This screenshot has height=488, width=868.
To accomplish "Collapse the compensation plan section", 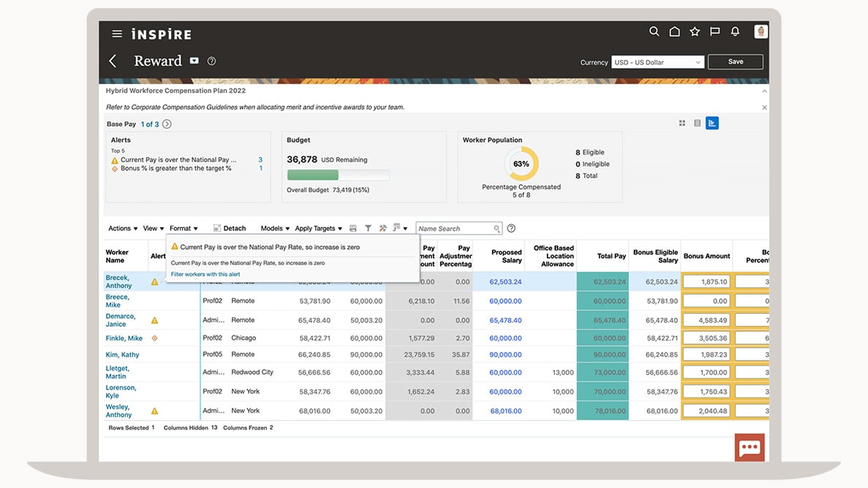I will click(x=764, y=91).
